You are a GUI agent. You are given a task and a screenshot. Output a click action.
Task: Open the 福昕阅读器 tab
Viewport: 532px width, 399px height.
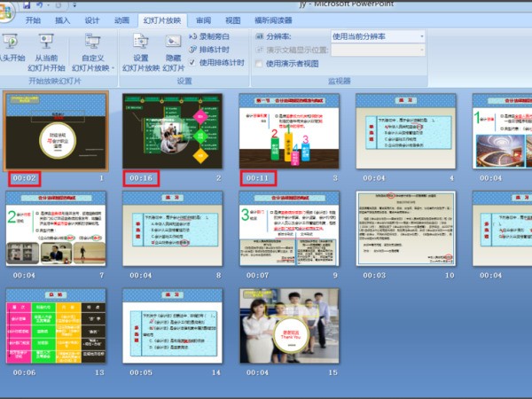point(272,20)
